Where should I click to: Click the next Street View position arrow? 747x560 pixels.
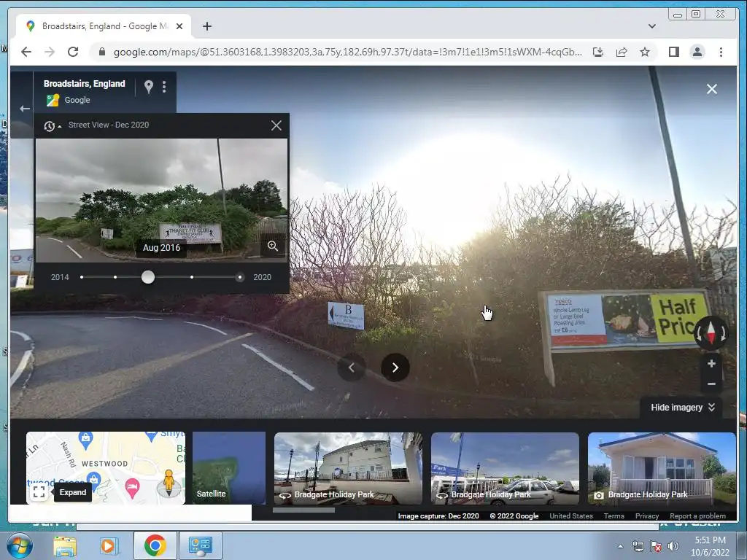click(395, 367)
